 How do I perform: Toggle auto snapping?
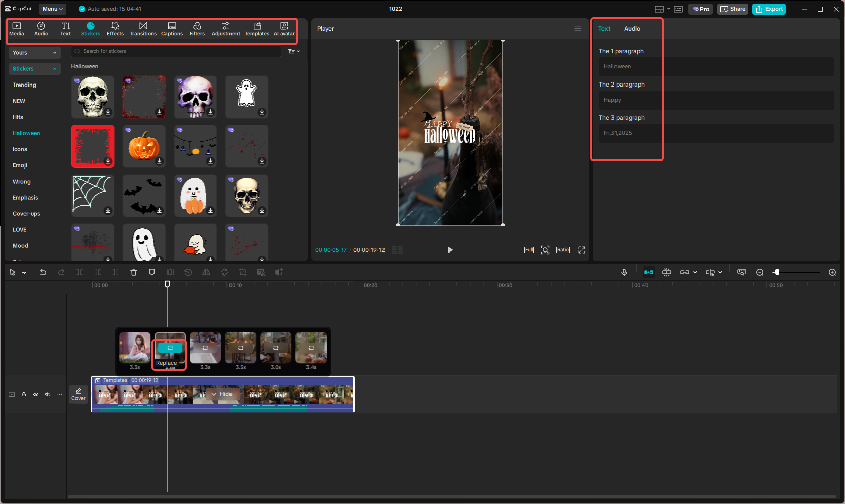pos(667,272)
